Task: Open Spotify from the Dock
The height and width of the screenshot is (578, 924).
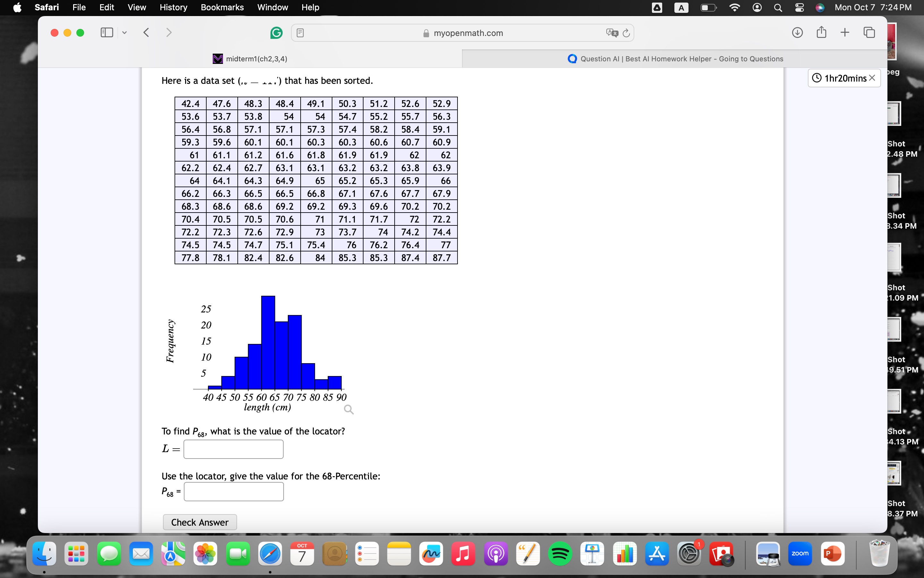Action: coord(560,554)
